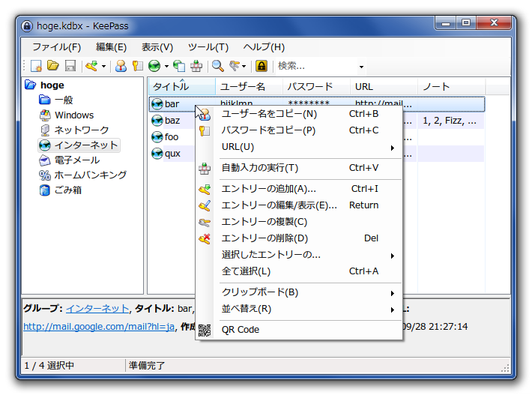This screenshot has width=532, height=395.
Task: Choose パスワードをコピー(P) from context menu
Action: click(x=299, y=130)
